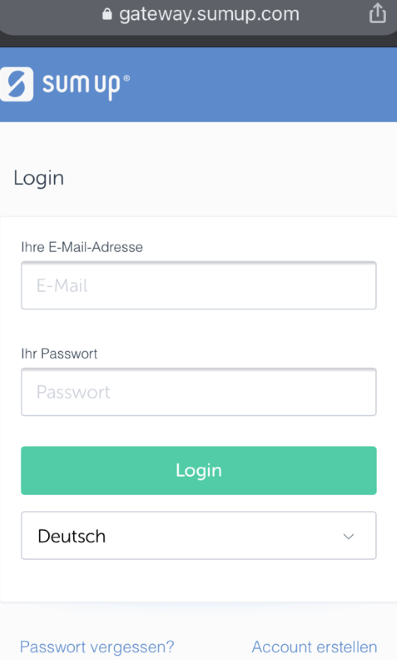Image resolution: width=397 pixels, height=660 pixels.
Task: Click the Ihr Passwort label
Action: 59,354
